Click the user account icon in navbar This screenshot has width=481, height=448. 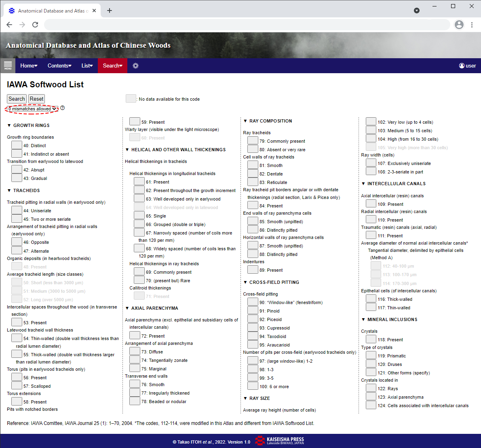[462, 66]
